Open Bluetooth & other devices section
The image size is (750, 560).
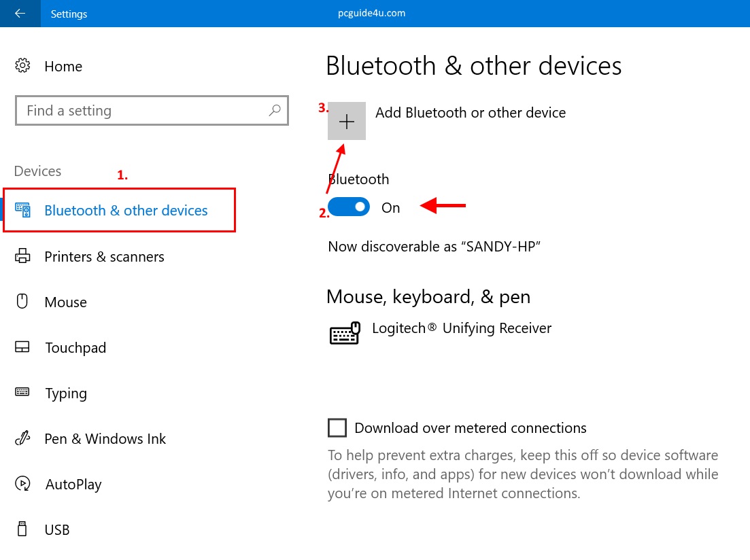tap(126, 211)
